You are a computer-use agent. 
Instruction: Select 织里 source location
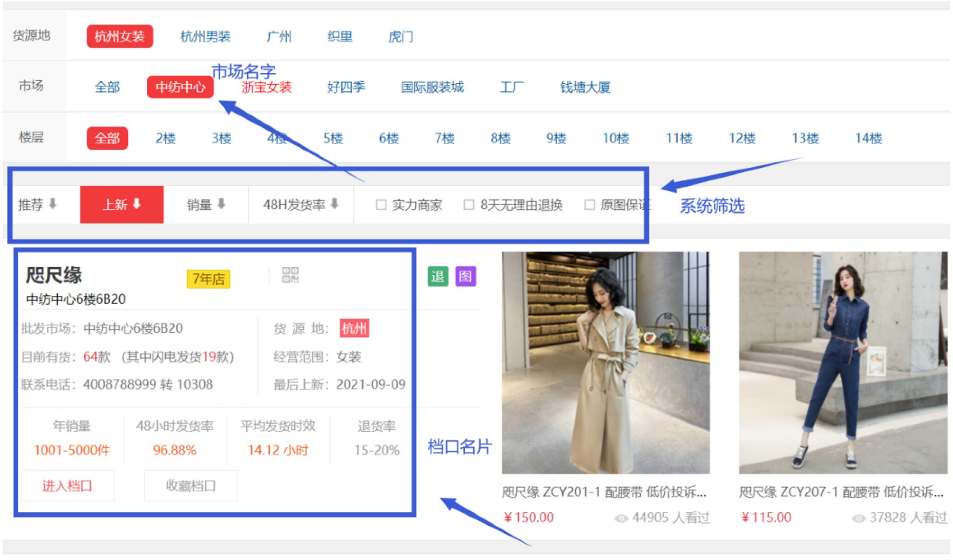(340, 37)
